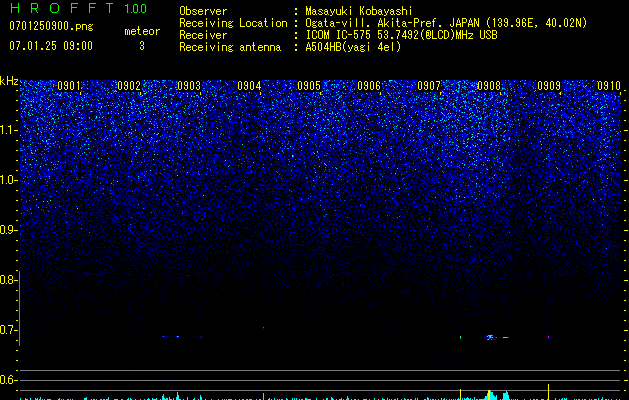Click the 0908 time marker
This screenshot has height=400, width=629.
(x=489, y=86)
